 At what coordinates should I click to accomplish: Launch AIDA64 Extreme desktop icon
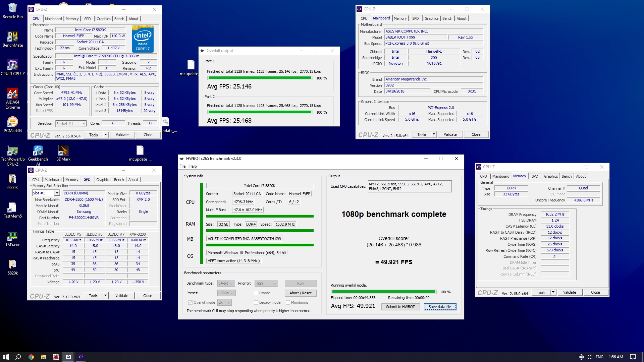coord(12,99)
